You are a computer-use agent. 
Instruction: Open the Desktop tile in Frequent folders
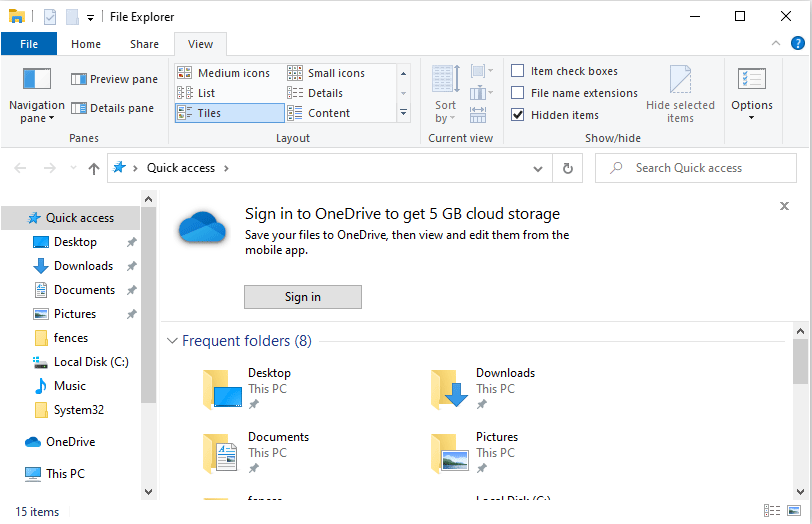point(248,388)
